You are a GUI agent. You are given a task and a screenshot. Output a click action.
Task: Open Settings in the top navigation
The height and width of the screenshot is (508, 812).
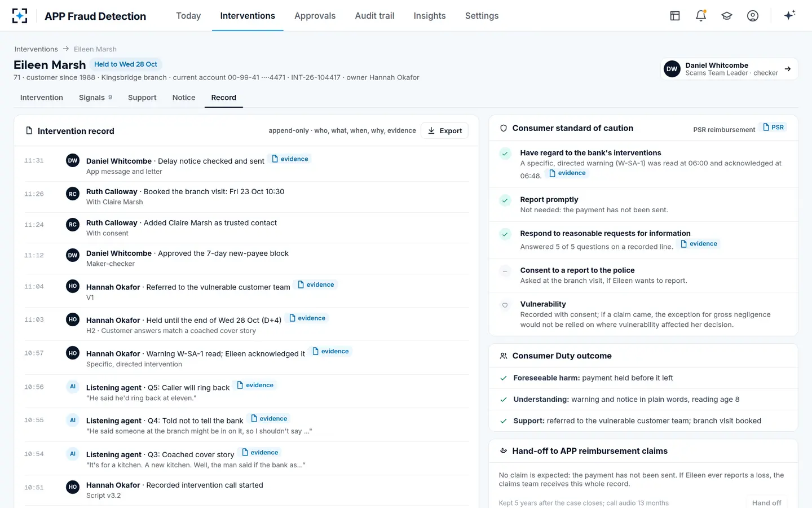(482, 16)
